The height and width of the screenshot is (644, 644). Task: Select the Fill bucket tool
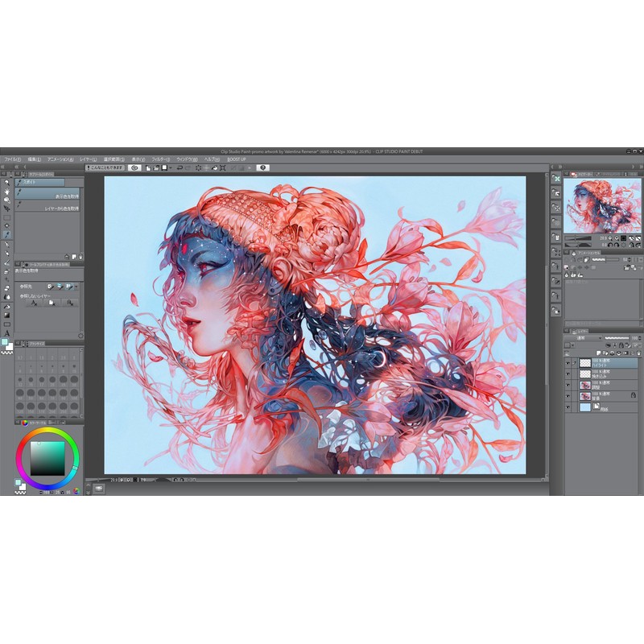pyautogui.click(x=7, y=307)
